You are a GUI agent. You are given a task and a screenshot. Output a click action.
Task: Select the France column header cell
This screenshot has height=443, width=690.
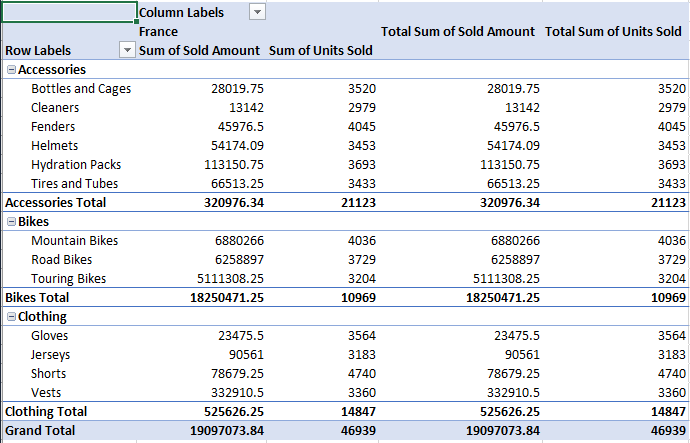(x=158, y=31)
